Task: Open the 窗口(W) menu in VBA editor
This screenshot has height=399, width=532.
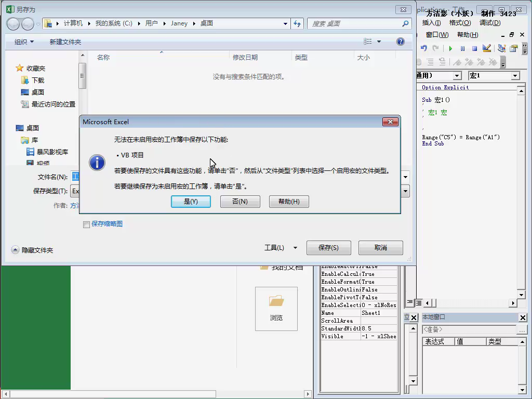Action: (x=437, y=35)
